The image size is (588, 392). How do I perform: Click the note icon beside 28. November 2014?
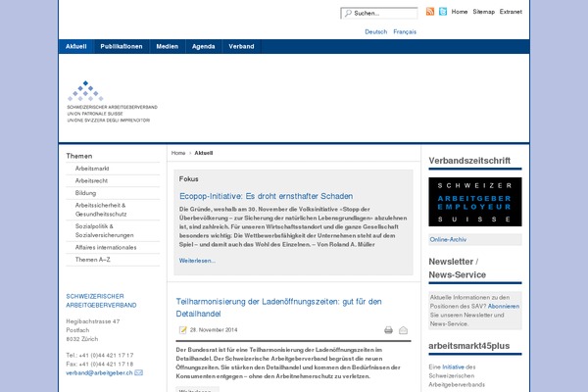183,329
